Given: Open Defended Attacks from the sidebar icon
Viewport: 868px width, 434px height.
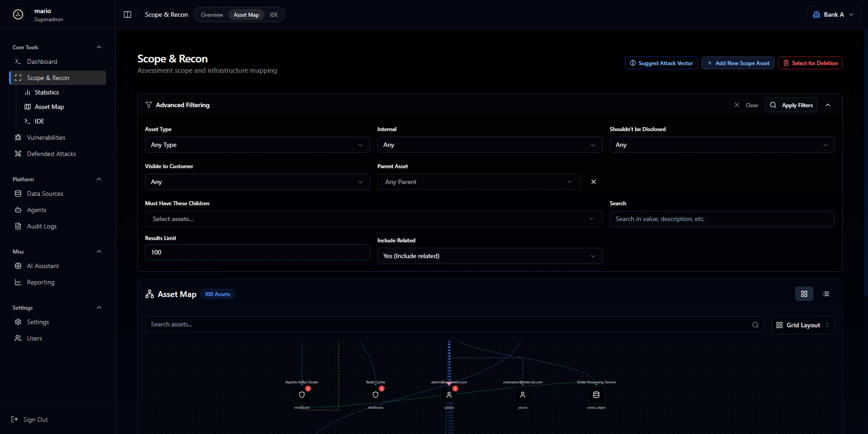Looking at the screenshot, I should (18, 154).
